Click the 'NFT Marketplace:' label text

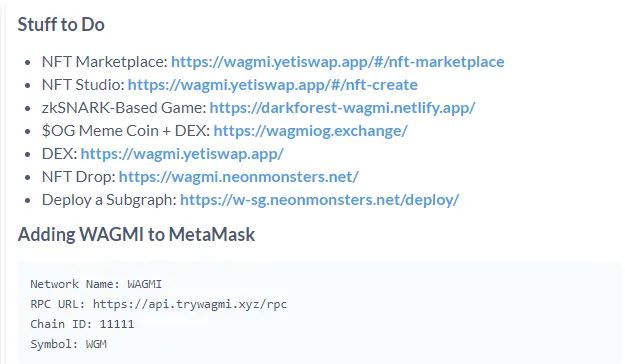tap(105, 62)
